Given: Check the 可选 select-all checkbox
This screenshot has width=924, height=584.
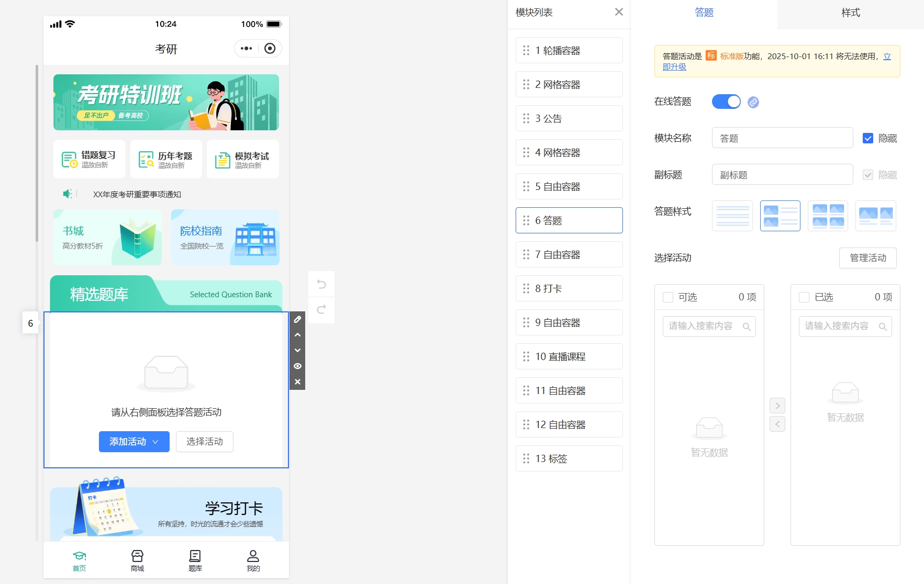Looking at the screenshot, I should pyautogui.click(x=668, y=297).
